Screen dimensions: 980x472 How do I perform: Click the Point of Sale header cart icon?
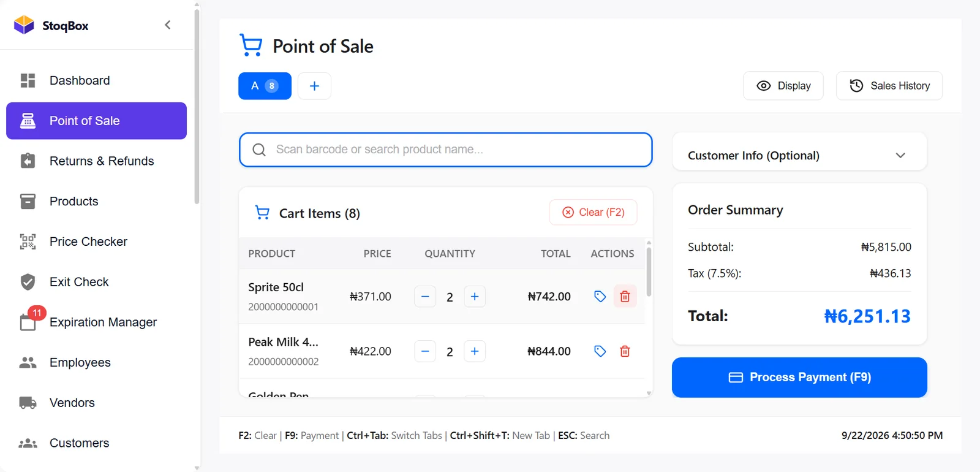click(251, 45)
